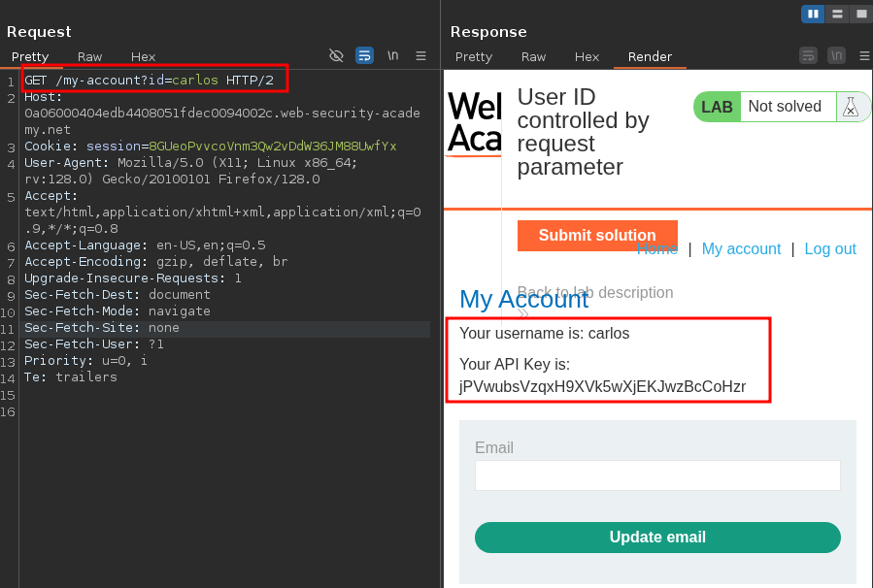The height and width of the screenshot is (588, 873).
Task: Click the greyed line wrap icon in Response
Action: click(808, 55)
